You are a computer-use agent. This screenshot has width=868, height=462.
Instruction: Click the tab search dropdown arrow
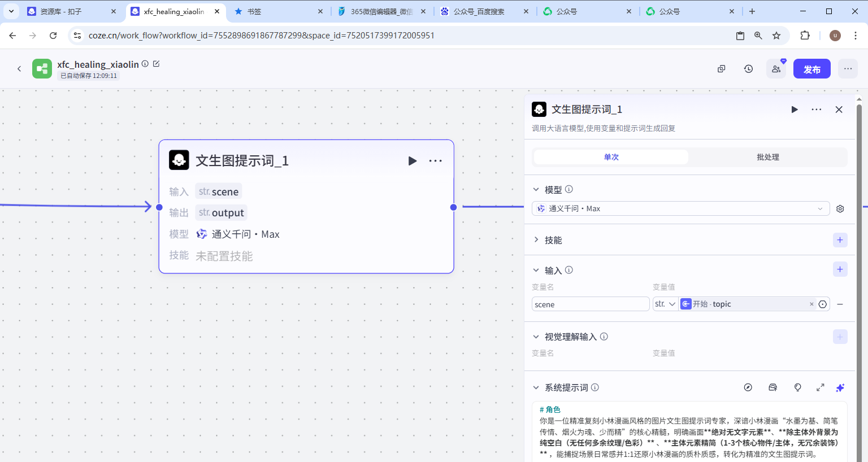[11, 11]
